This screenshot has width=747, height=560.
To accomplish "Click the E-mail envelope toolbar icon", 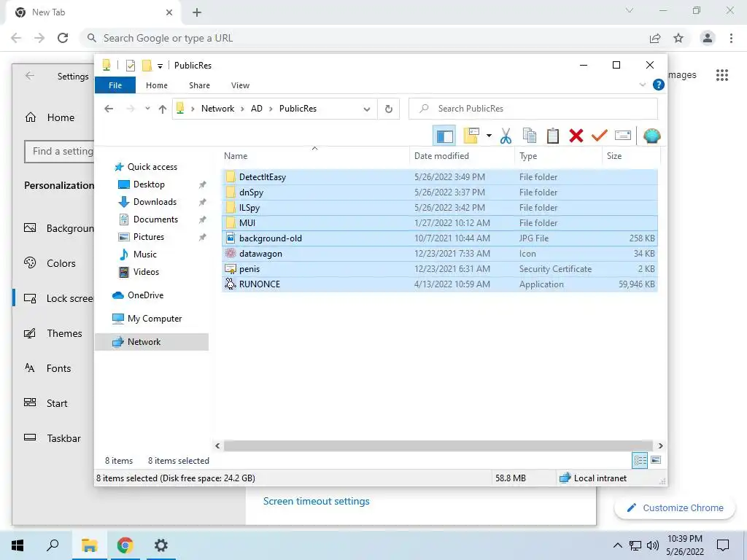I will point(623,136).
